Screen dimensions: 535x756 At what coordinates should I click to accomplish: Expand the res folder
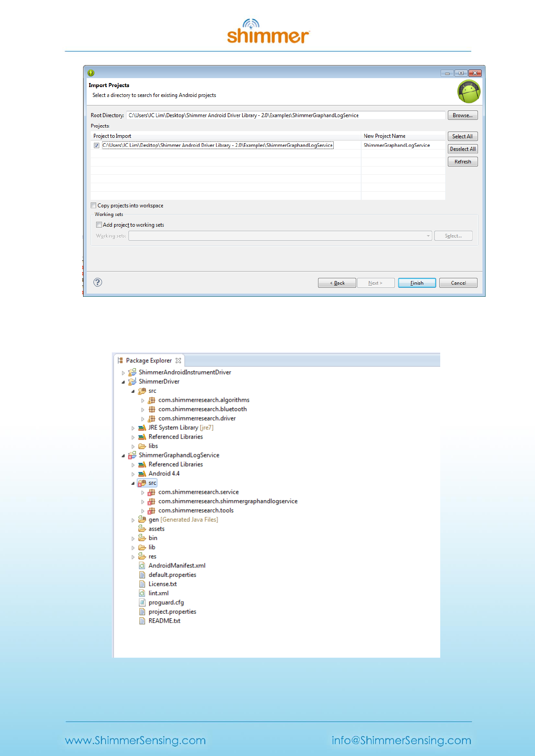(133, 557)
